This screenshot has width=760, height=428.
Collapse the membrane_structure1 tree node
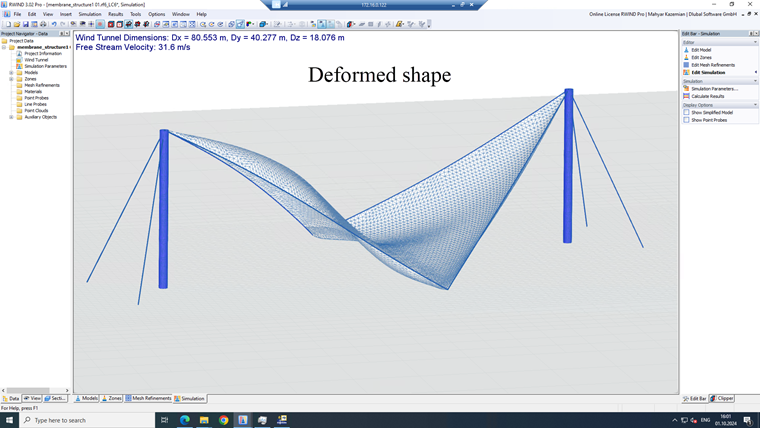pyautogui.click(x=4, y=47)
